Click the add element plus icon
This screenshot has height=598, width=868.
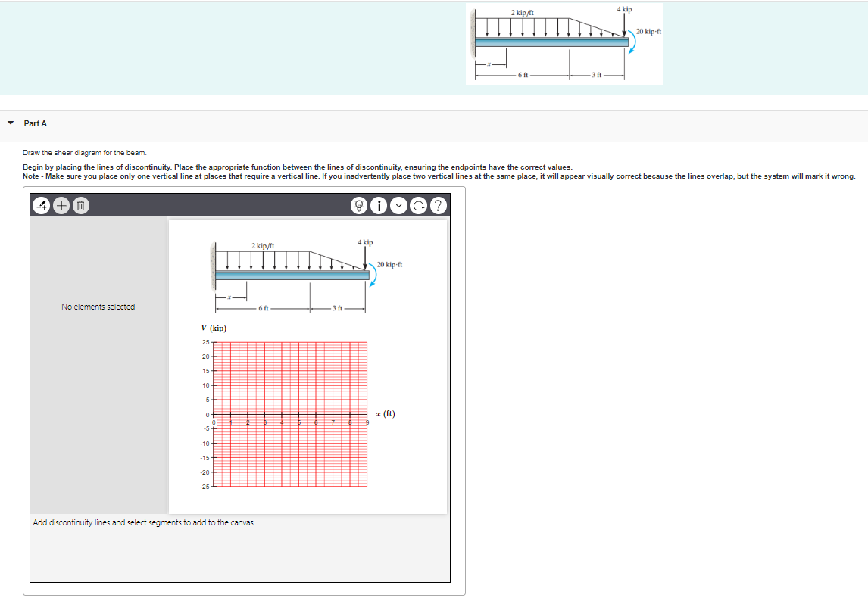point(61,204)
